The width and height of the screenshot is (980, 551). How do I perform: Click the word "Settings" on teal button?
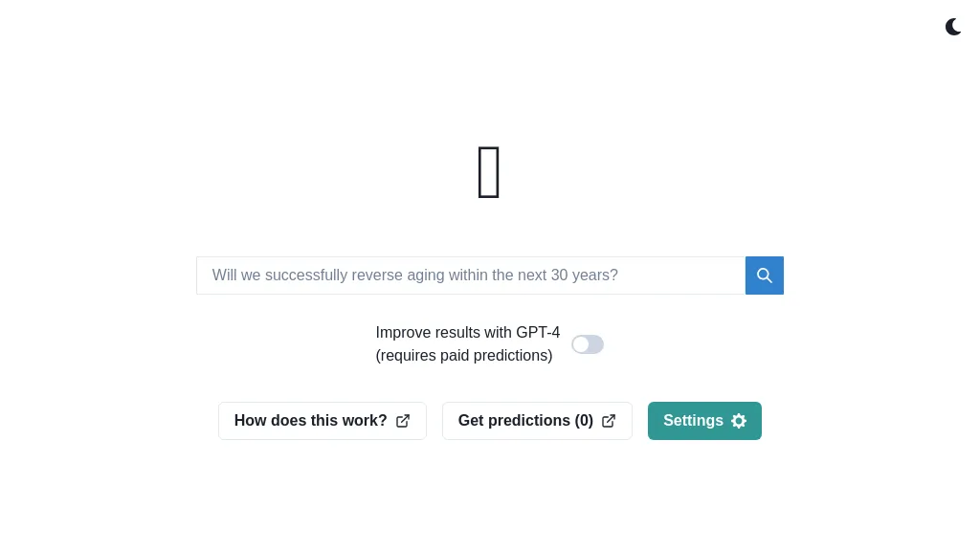[x=693, y=421]
